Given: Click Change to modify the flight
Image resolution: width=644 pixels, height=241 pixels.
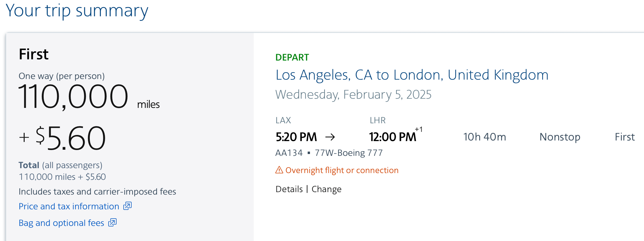Looking at the screenshot, I should 326,189.
